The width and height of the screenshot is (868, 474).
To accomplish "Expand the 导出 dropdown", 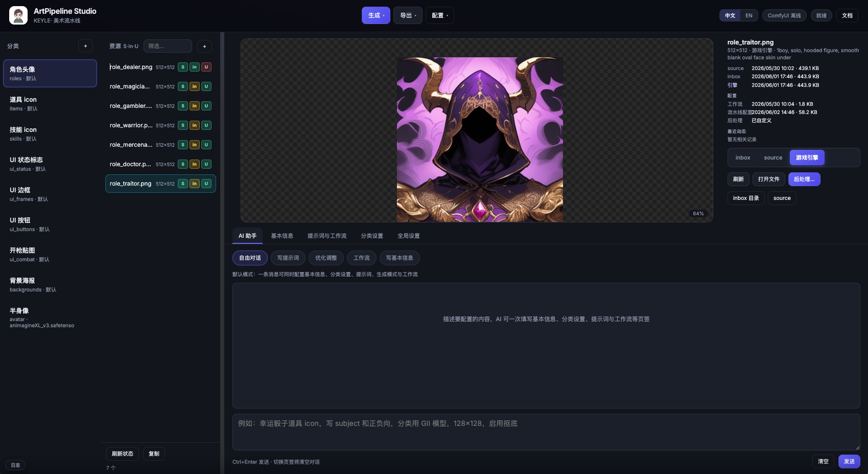I will click(x=408, y=15).
